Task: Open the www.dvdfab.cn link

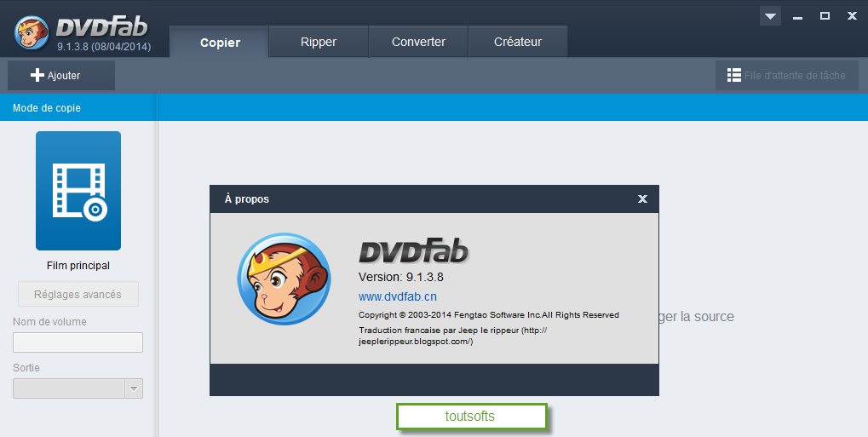Action: coord(398,296)
